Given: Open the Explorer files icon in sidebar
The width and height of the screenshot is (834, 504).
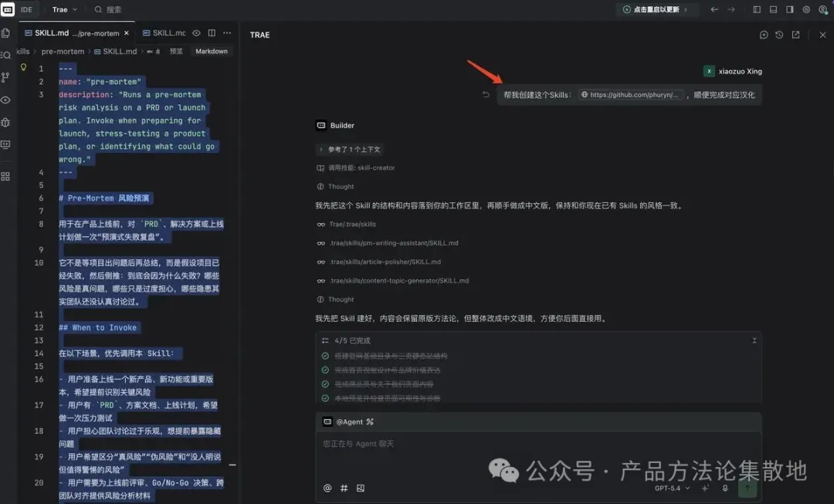Looking at the screenshot, I should pyautogui.click(x=6, y=33).
